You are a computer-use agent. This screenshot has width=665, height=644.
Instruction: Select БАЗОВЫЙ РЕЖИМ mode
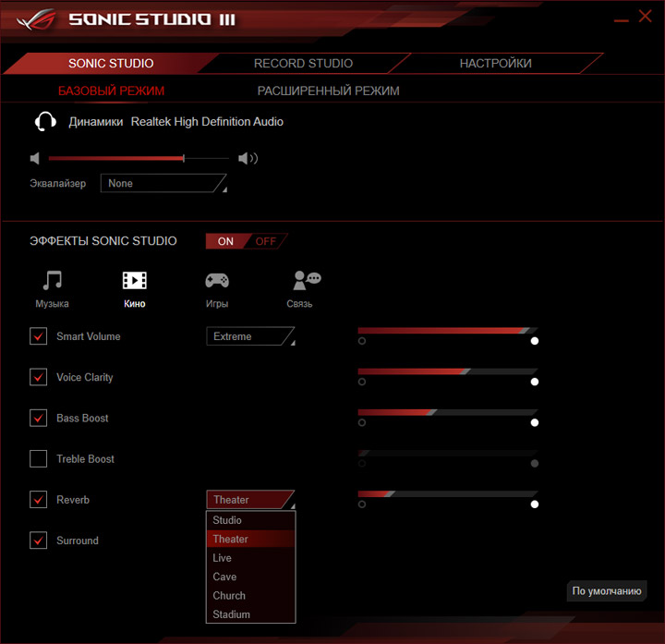tap(111, 91)
